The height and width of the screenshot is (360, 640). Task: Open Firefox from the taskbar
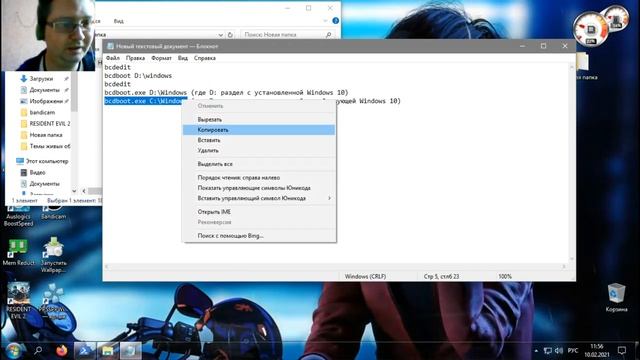(x=62, y=351)
